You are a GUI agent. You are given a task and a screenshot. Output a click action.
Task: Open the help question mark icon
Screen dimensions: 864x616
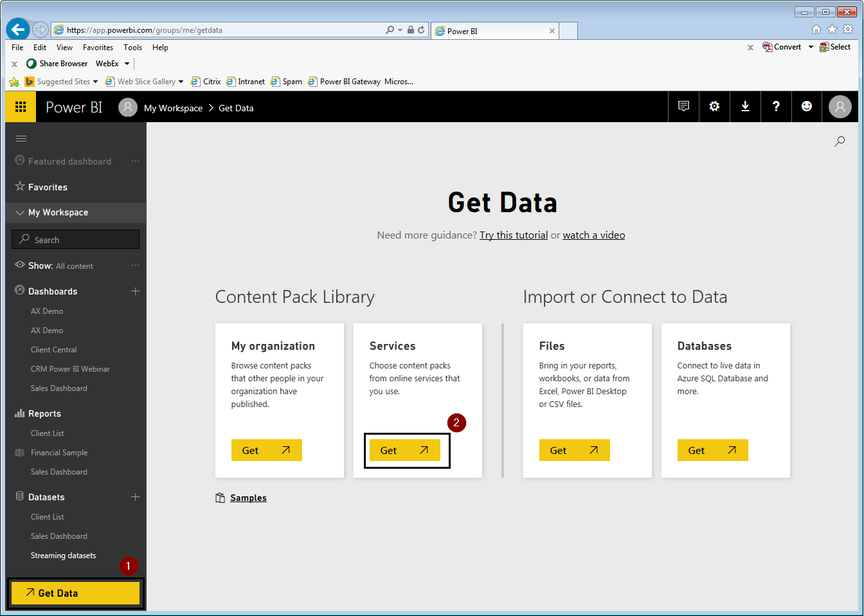(776, 106)
